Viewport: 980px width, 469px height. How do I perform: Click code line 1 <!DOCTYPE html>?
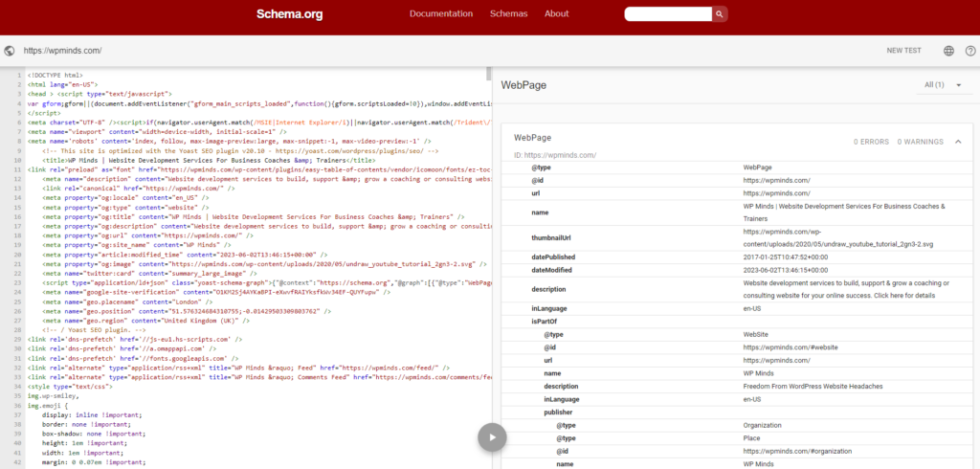click(x=55, y=75)
